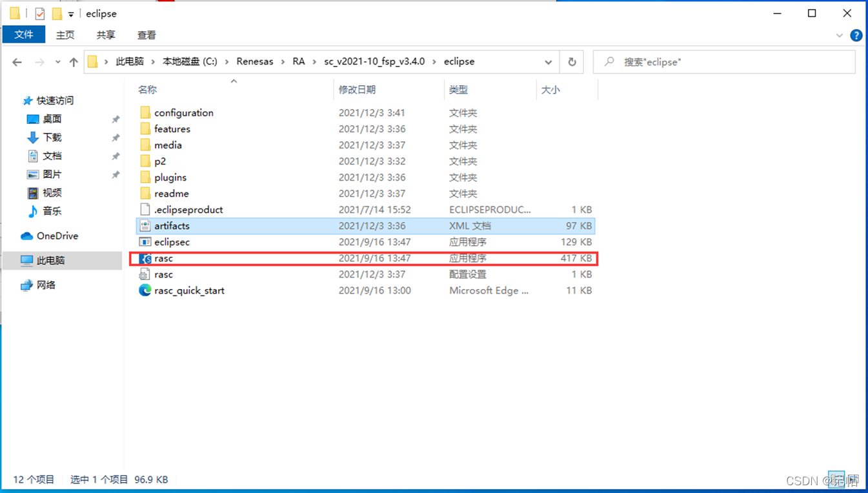This screenshot has width=868, height=493.
Task: Switch to the 查看 (View) tab
Action: pos(146,35)
